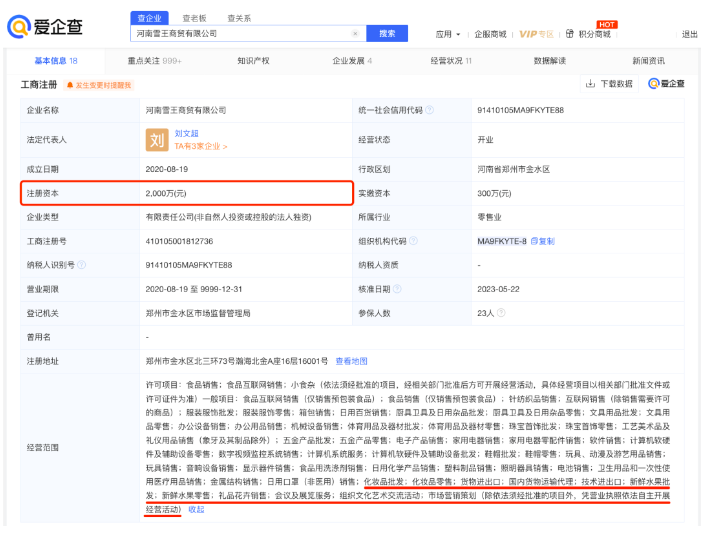Click the 退出 logout link
The image size is (707, 533).
pyautogui.click(x=689, y=34)
